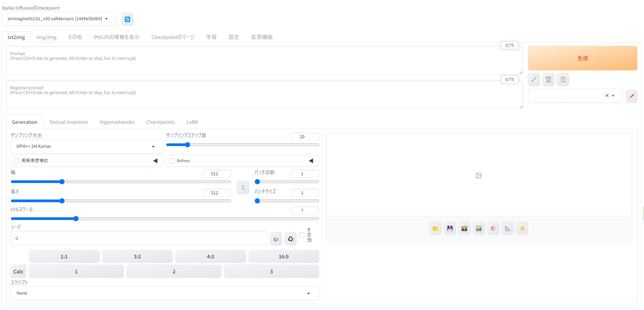Click into the Prompt text area
This screenshot has width=644, height=310.
click(265, 61)
